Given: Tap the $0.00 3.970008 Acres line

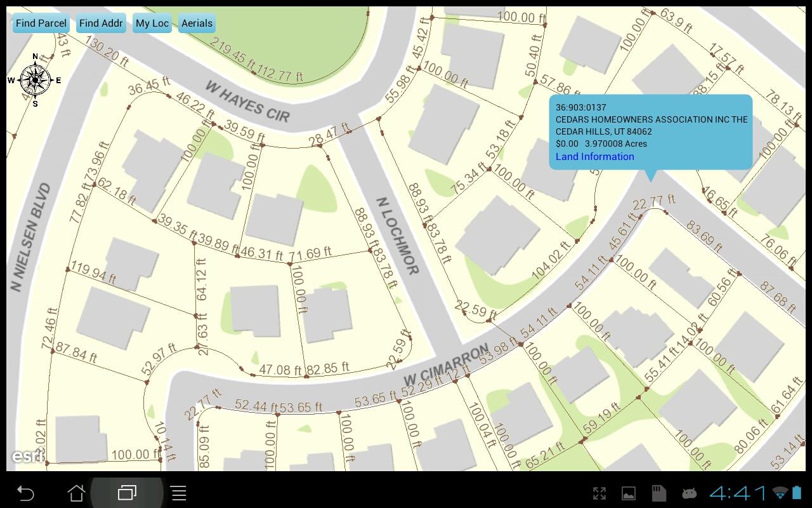Looking at the screenshot, I should pos(601,144).
